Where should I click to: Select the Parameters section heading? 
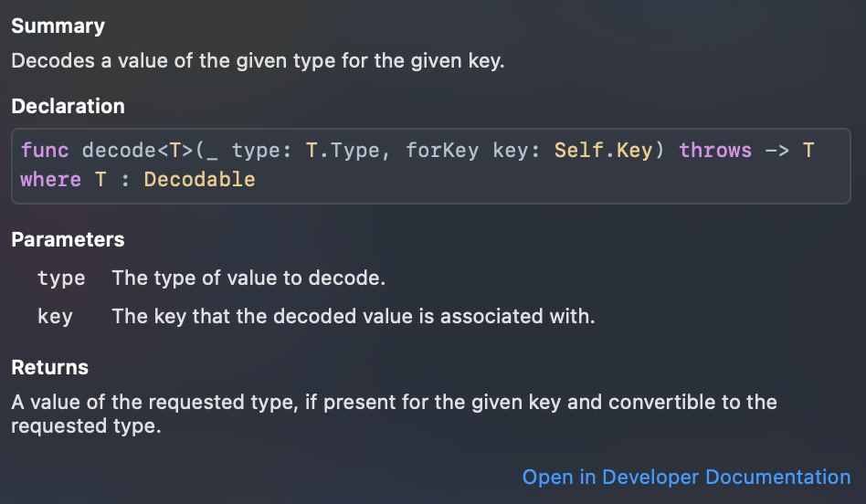[x=68, y=240]
